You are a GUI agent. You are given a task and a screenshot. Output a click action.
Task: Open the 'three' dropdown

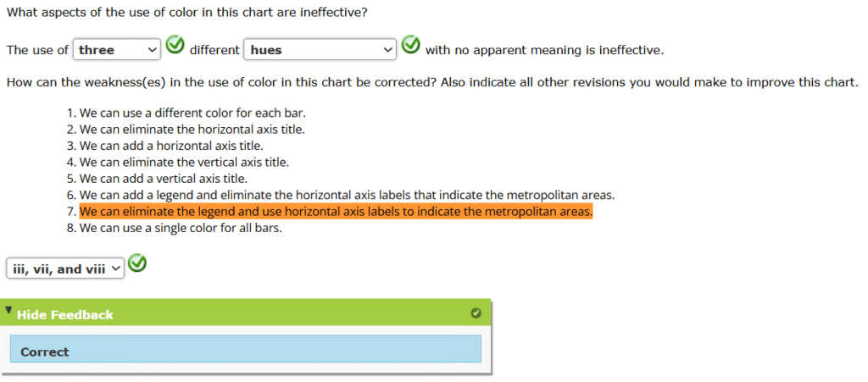[x=117, y=50]
